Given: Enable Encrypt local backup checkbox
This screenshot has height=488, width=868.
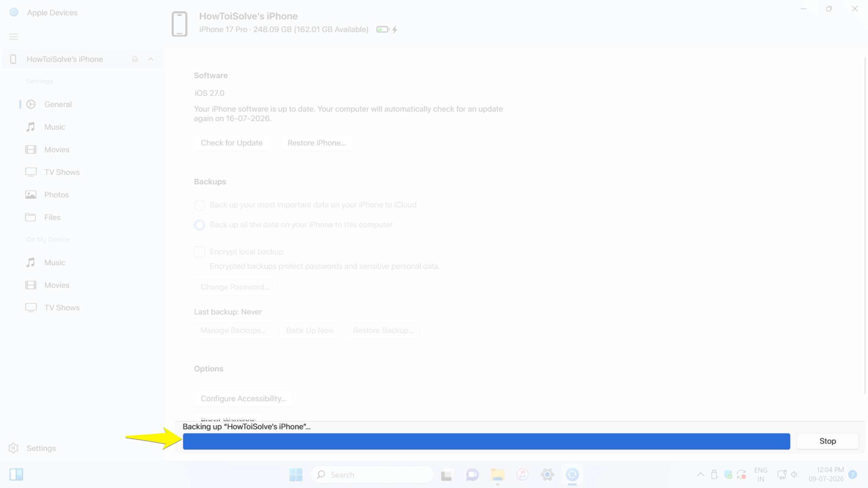Looking at the screenshot, I should click(x=199, y=252).
